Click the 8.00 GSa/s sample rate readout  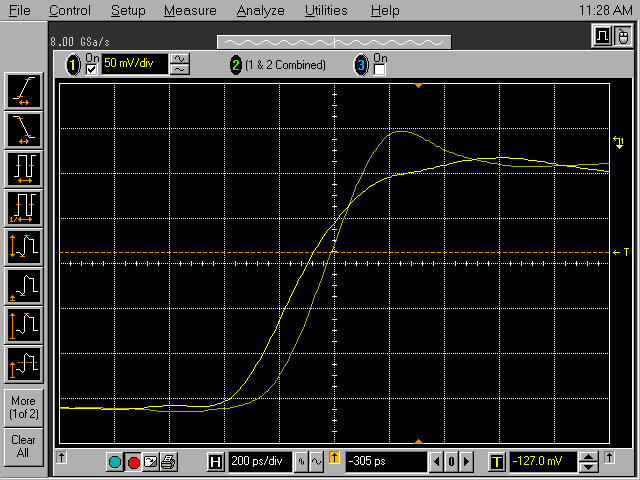coord(80,42)
